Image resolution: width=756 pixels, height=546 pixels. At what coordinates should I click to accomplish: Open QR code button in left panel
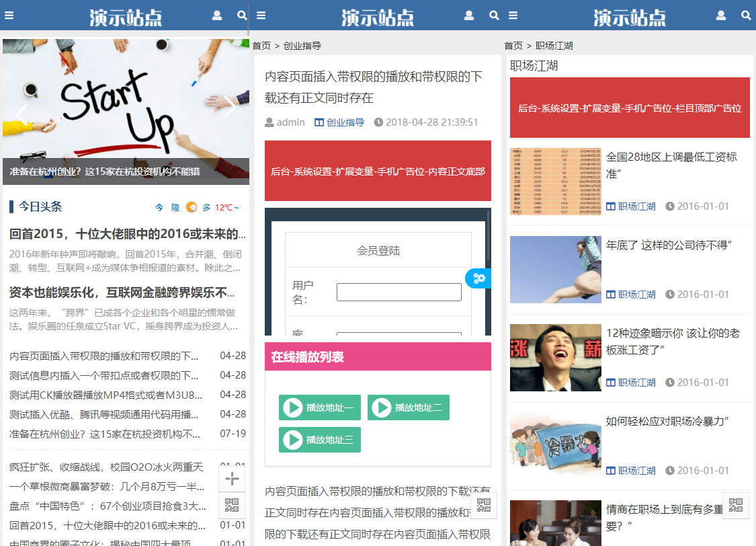[232, 505]
